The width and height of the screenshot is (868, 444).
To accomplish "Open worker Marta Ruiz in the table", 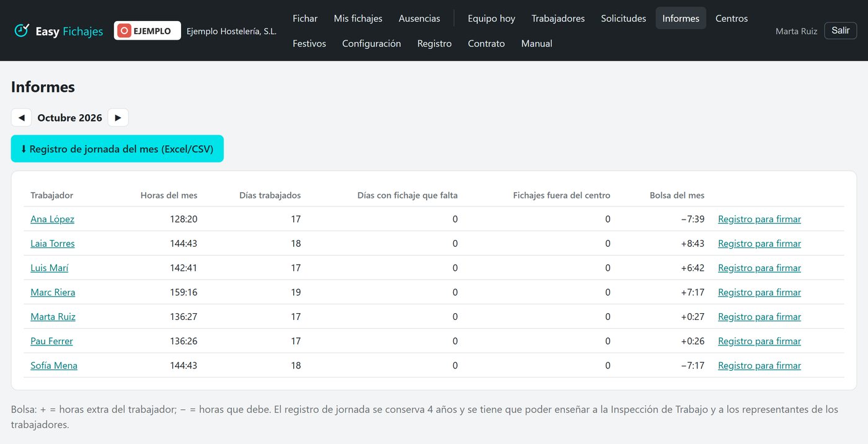I will (53, 317).
